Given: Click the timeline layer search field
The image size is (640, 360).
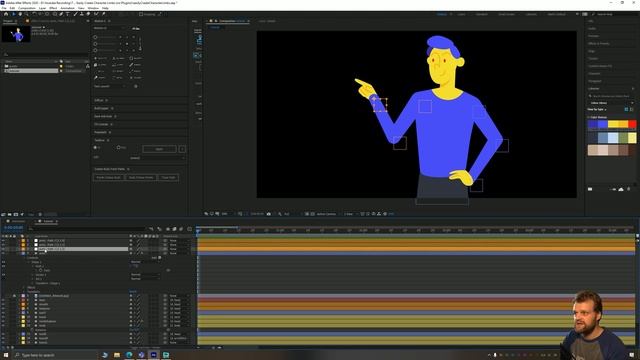Looking at the screenshot, I should pyautogui.click(x=87, y=229).
